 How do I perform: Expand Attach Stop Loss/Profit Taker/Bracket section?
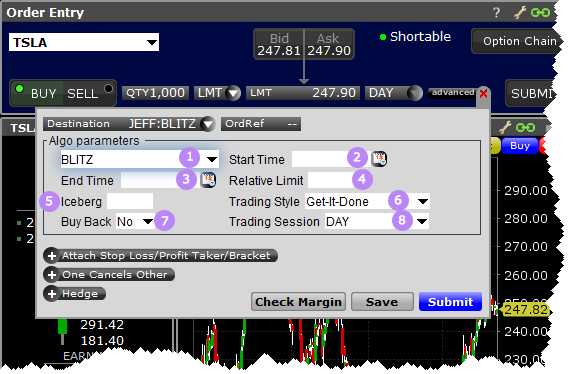tap(160, 256)
